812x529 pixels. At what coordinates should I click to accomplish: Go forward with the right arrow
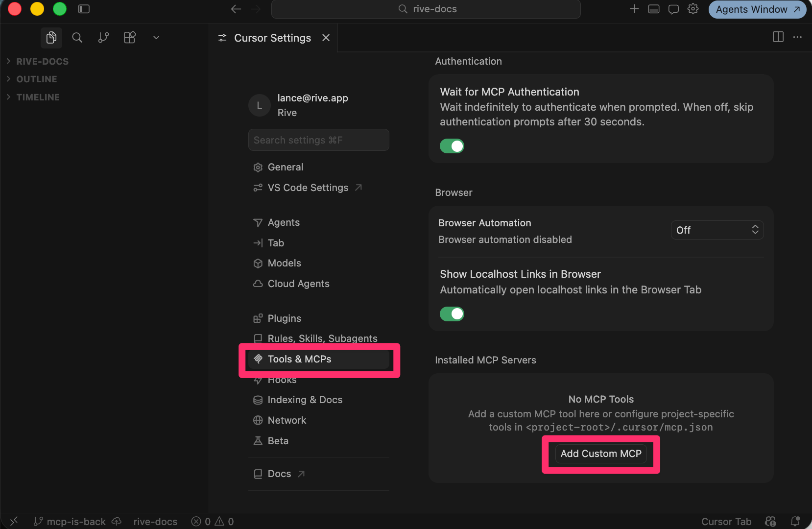point(256,9)
